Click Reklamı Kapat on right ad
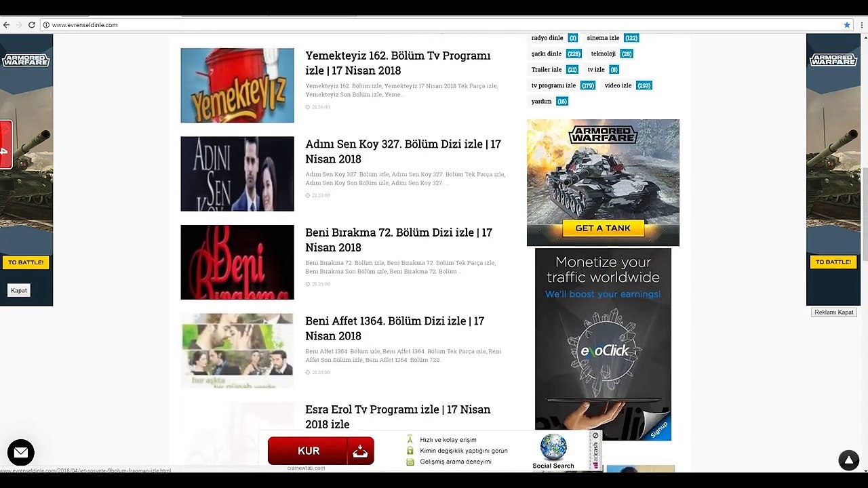 tap(834, 312)
